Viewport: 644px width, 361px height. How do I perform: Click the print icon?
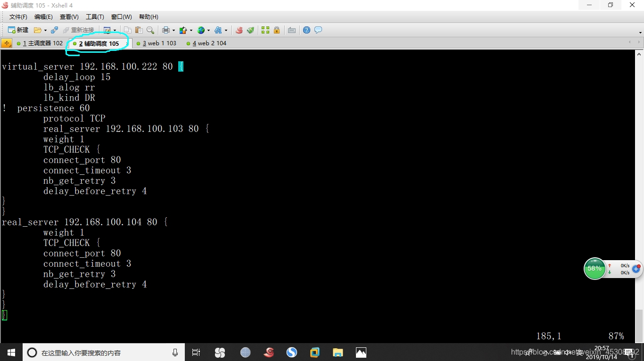(166, 30)
